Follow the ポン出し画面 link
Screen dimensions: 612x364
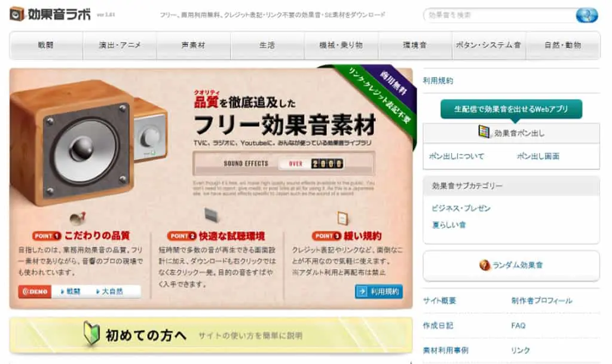(538, 157)
